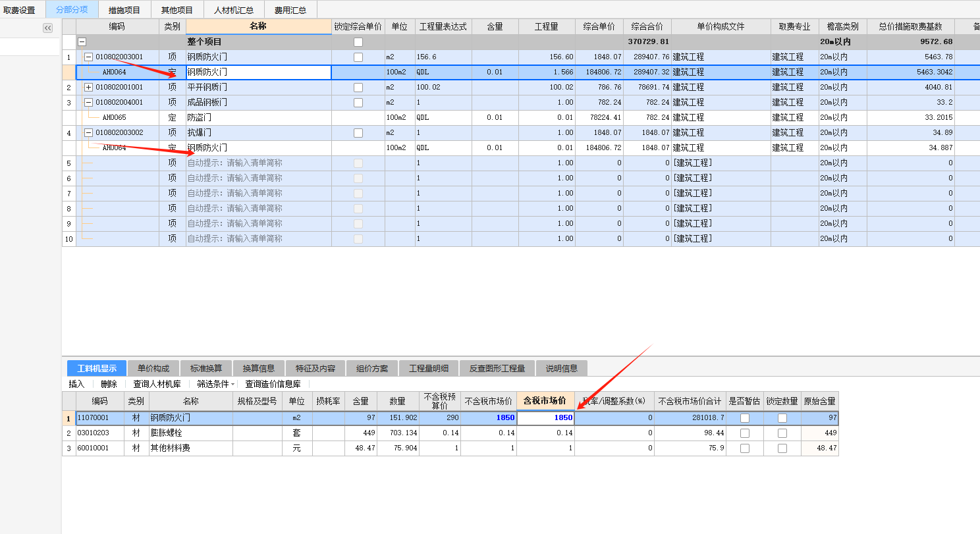Click the total value 370729.81

pyautogui.click(x=648, y=41)
